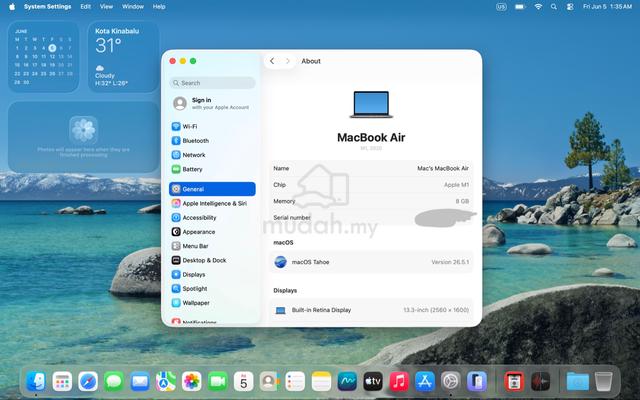Launch Photo Booth from the Dock
The width and height of the screenshot is (640, 400).
[x=514, y=382]
